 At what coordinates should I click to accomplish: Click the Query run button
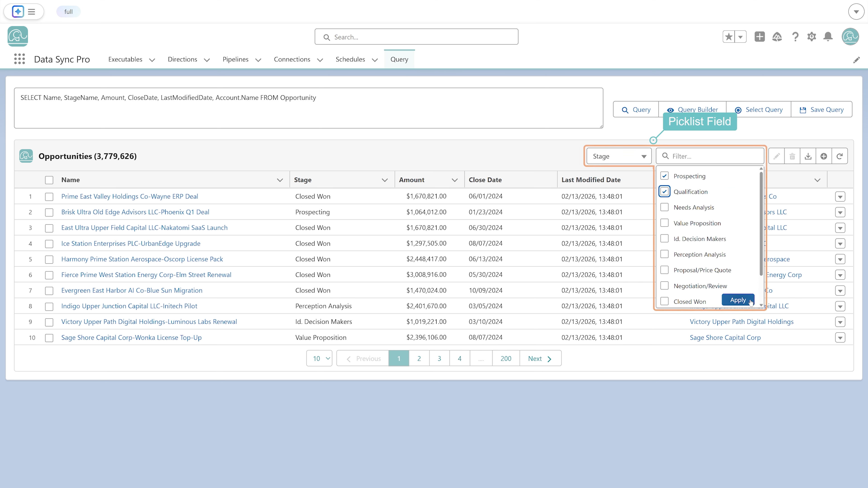[636, 110]
